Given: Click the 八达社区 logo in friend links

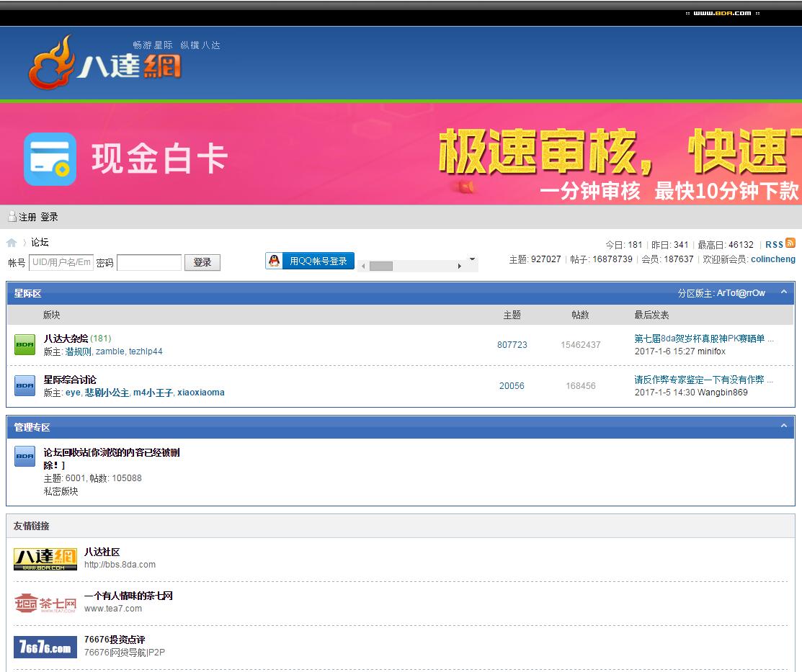Looking at the screenshot, I should pos(45,559).
